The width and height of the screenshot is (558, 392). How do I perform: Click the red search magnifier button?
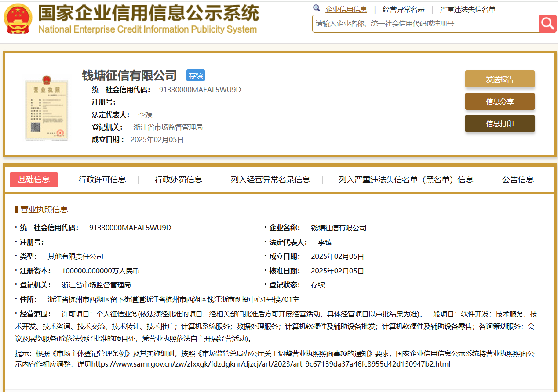click(x=547, y=23)
